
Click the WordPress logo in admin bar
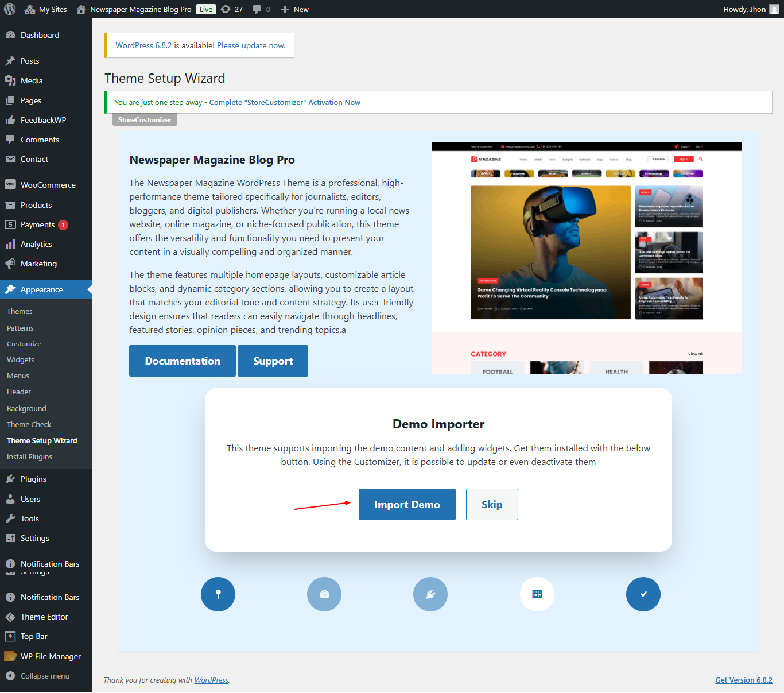[x=10, y=9]
